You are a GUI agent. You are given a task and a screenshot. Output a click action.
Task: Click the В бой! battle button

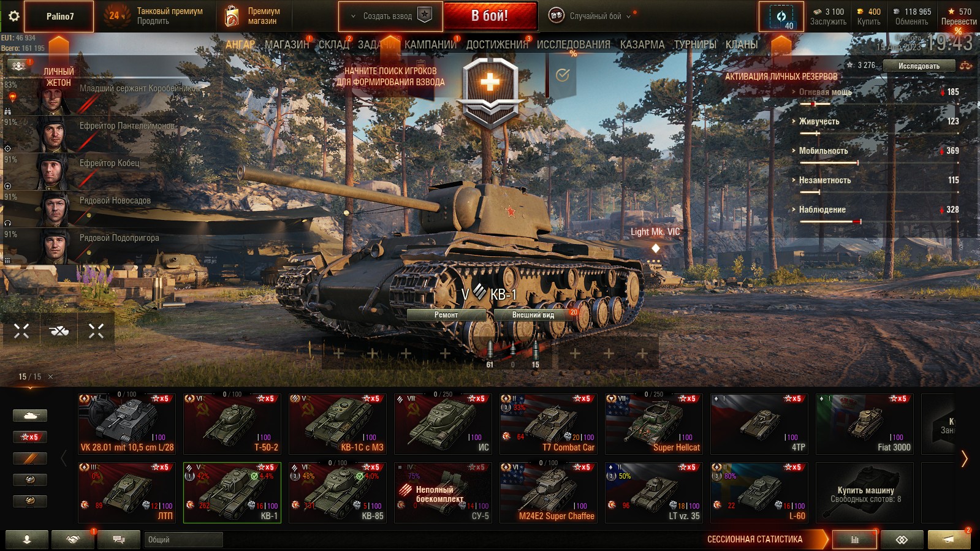click(490, 16)
